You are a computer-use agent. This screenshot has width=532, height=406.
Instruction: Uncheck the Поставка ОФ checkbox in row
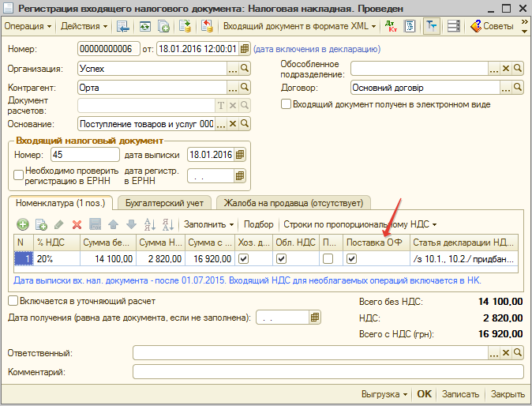click(x=352, y=258)
